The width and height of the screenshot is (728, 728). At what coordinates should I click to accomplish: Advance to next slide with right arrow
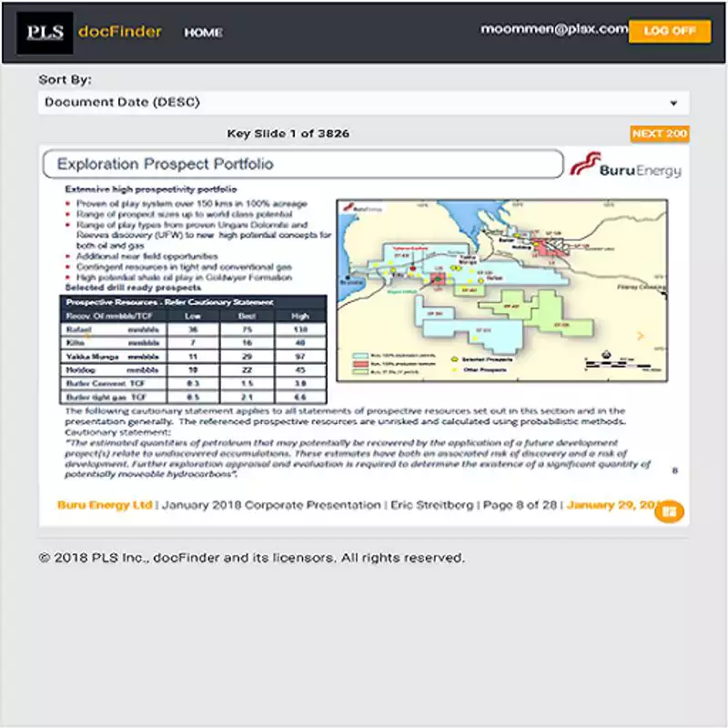point(641,336)
